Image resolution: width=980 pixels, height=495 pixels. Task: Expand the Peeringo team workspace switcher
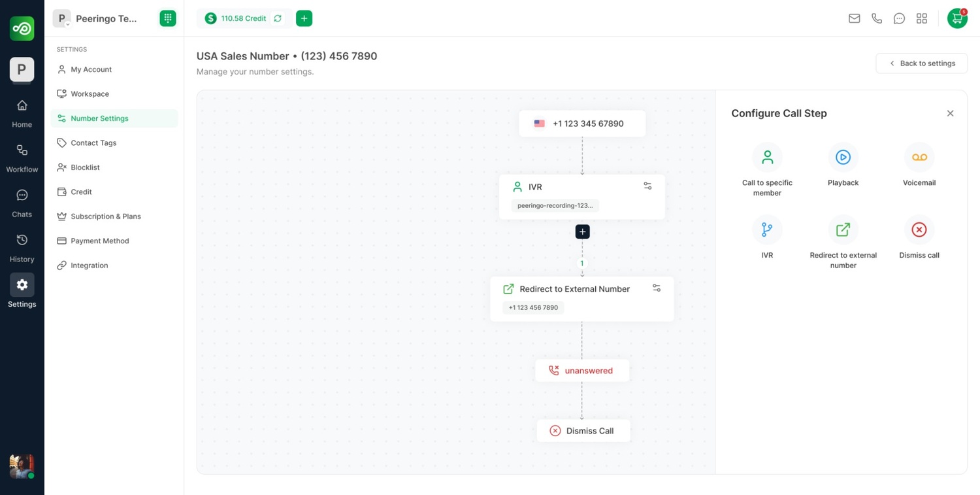(95, 18)
